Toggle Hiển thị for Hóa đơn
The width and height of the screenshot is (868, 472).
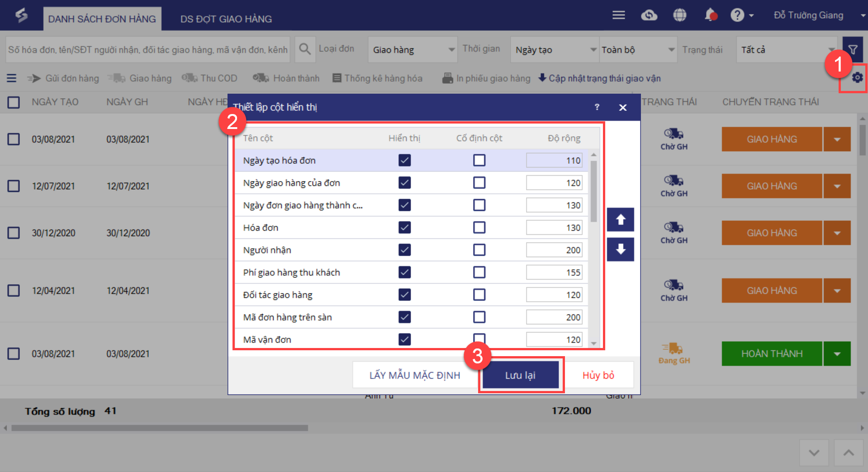click(x=404, y=228)
